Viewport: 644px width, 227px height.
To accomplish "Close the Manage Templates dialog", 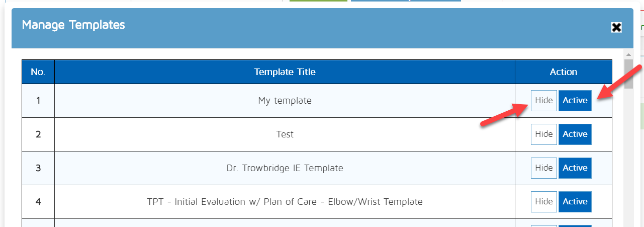I will (x=616, y=28).
